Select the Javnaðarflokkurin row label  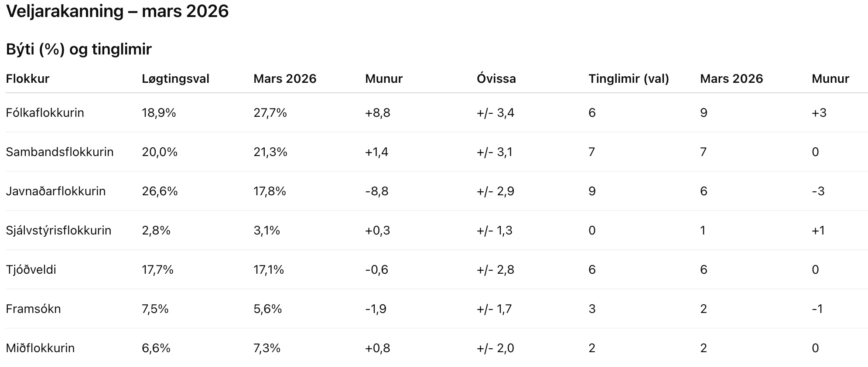[56, 191]
